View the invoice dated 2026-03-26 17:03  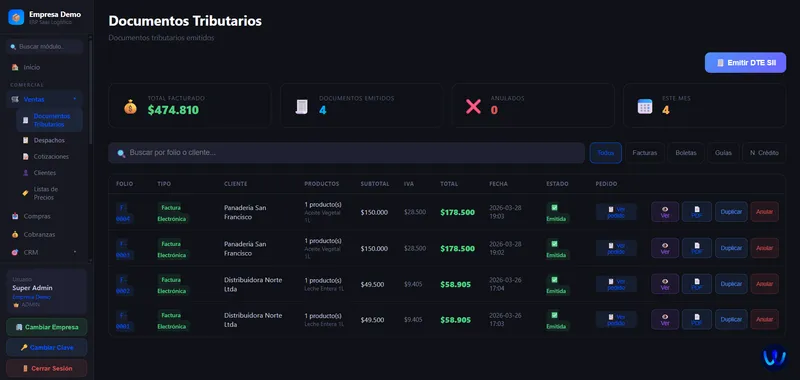[x=665, y=319]
